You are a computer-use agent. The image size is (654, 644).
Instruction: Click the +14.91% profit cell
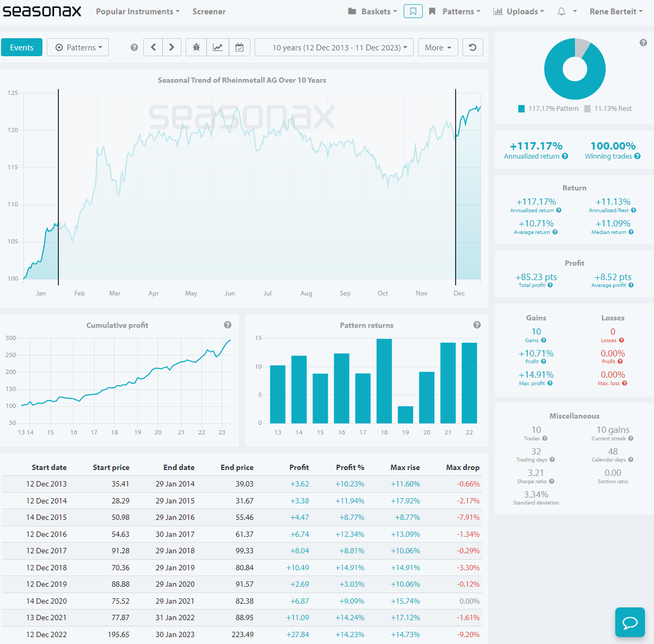click(x=350, y=568)
